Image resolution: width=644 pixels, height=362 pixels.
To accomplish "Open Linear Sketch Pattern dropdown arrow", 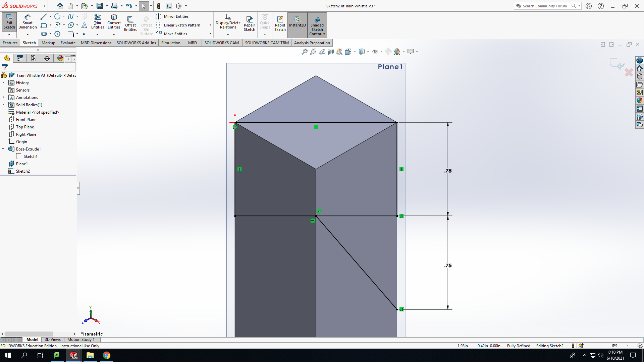I will (210, 25).
